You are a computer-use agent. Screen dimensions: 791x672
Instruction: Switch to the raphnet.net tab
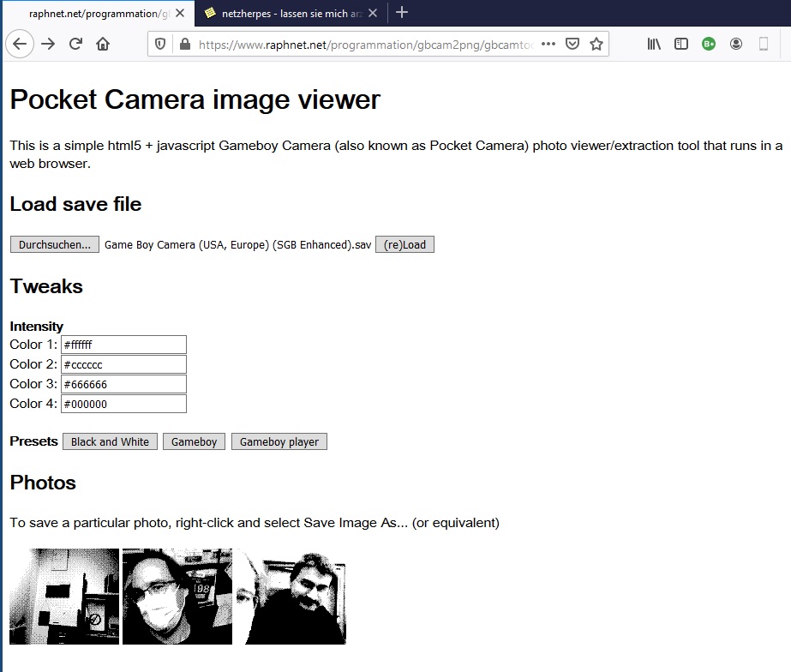(x=99, y=14)
